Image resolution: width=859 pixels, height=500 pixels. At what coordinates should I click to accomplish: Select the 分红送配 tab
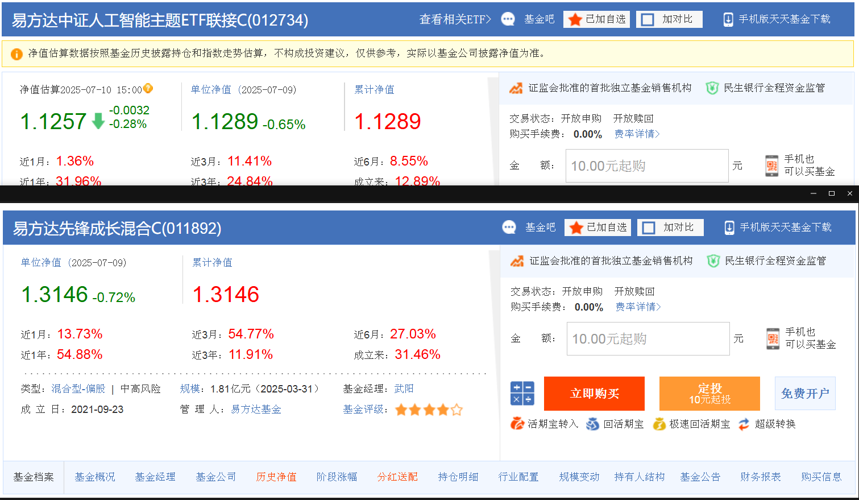pos(397,477)
